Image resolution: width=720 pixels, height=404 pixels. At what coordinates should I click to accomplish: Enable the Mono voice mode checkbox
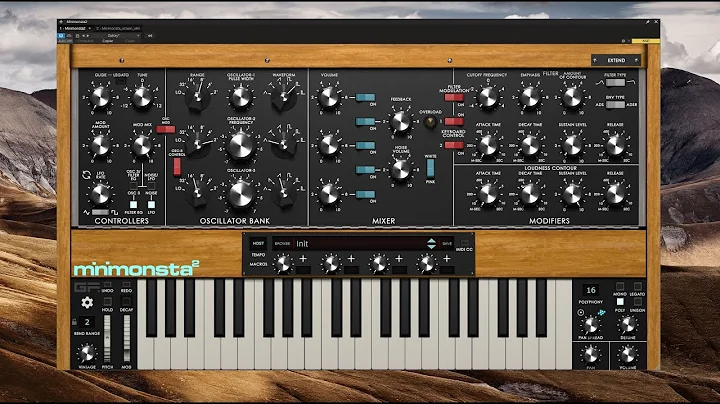[620, 286]
